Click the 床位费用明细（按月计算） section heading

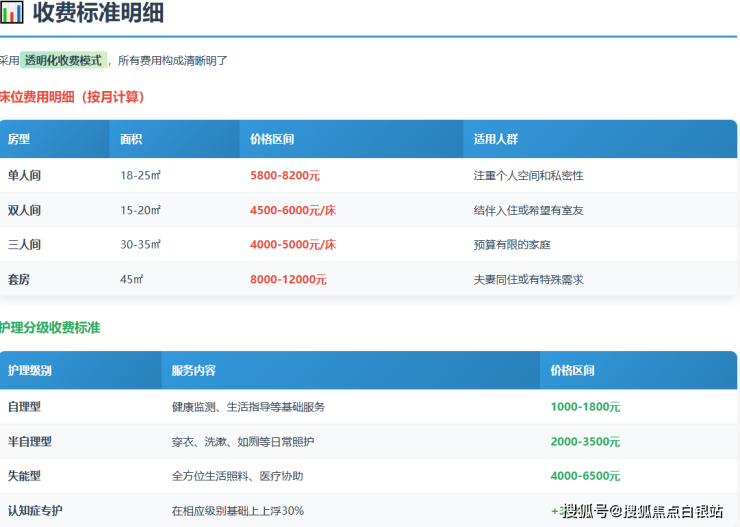(x=73, y=97)
